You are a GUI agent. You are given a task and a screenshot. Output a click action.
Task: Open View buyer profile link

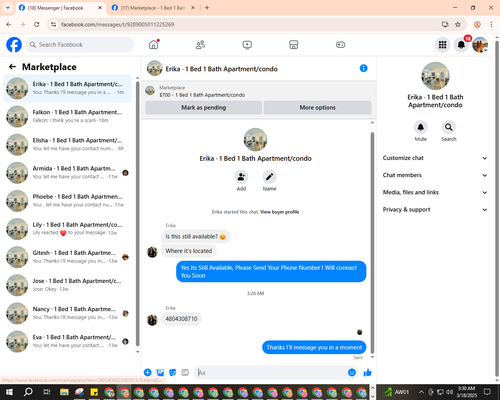tap(279, 212)
